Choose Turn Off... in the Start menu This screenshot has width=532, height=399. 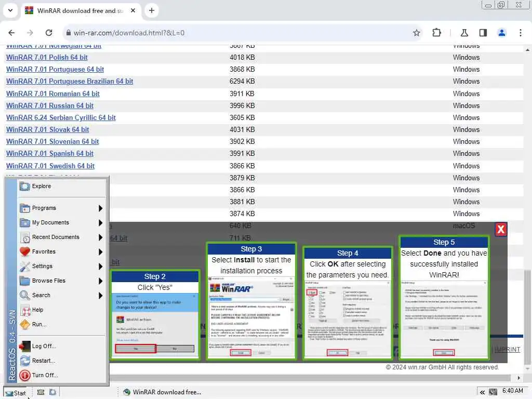62,376
